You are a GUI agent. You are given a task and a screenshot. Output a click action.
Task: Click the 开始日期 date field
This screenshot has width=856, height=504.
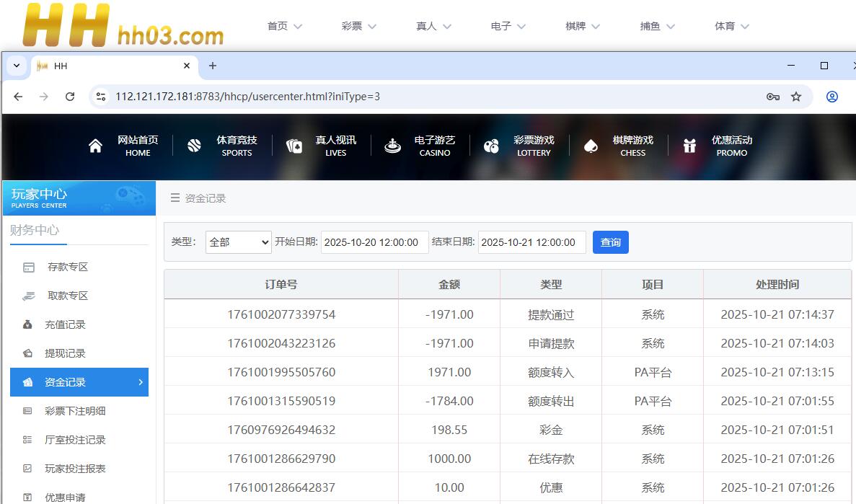[x=374, y=242]
